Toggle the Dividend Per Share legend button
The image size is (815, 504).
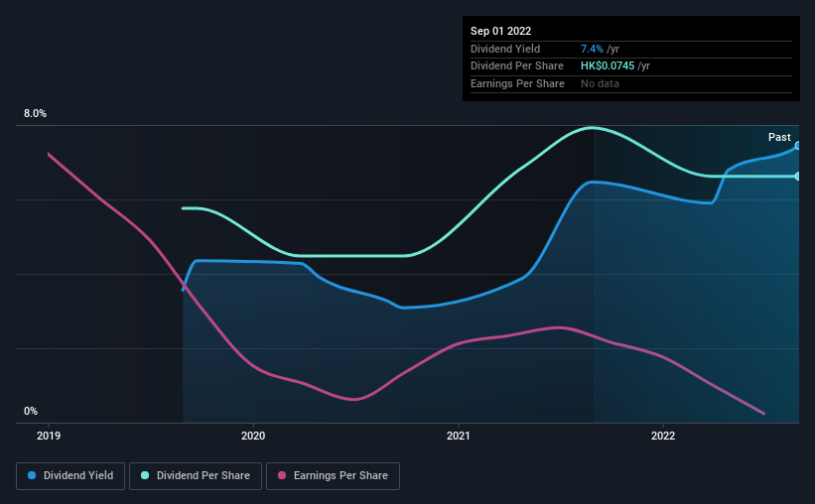point(196,476)
